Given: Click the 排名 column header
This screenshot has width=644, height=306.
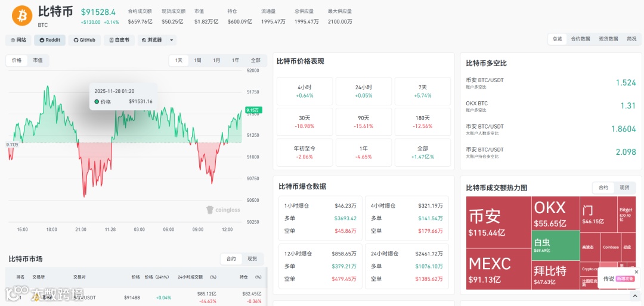Looking at the screenshot, I should click(20, 277).
